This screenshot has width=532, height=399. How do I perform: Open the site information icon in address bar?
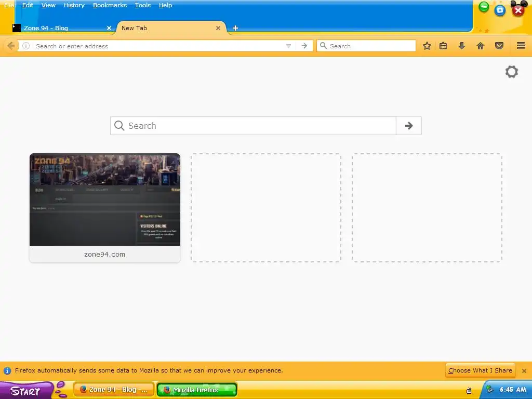click(26, 46)
